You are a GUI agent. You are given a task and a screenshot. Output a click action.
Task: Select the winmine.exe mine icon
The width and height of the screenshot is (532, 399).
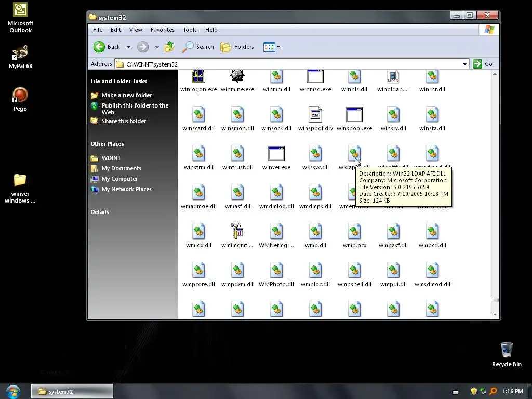[237, 76]
